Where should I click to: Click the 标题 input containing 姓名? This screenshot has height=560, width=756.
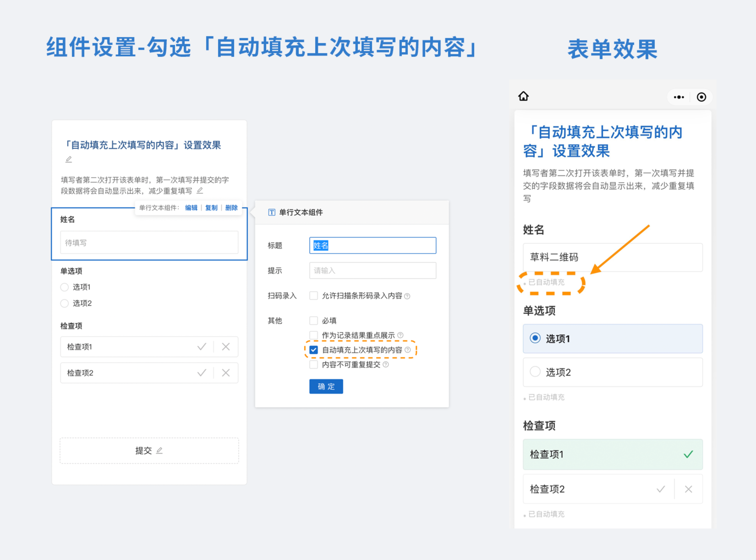coord(373,246)
